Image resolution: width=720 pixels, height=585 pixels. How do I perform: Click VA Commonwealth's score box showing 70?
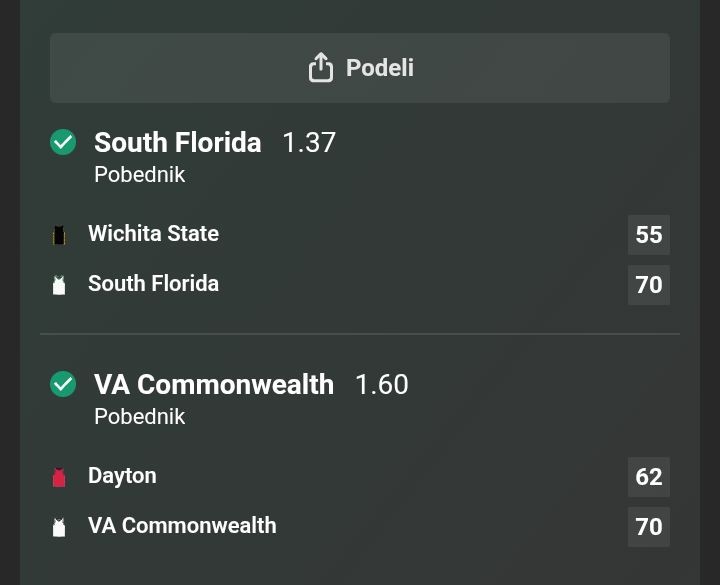tap(648, 527)
